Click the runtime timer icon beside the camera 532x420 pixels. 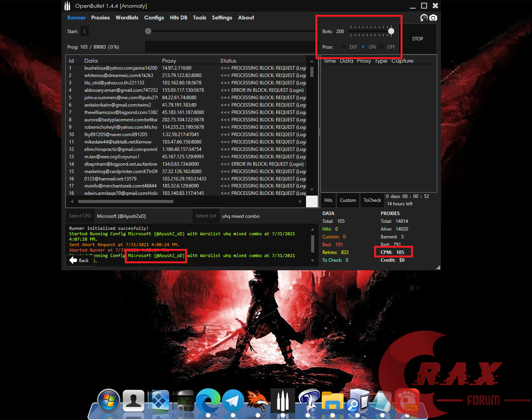coord(424,17)
